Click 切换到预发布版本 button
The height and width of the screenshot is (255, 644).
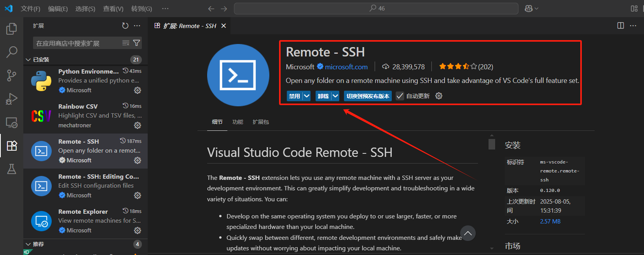[x=368, y=96]
